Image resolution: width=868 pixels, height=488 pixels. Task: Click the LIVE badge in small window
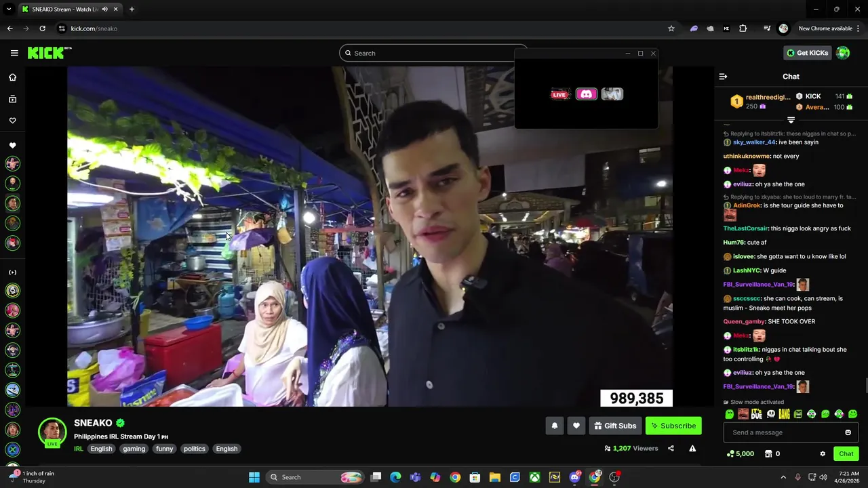559,94
